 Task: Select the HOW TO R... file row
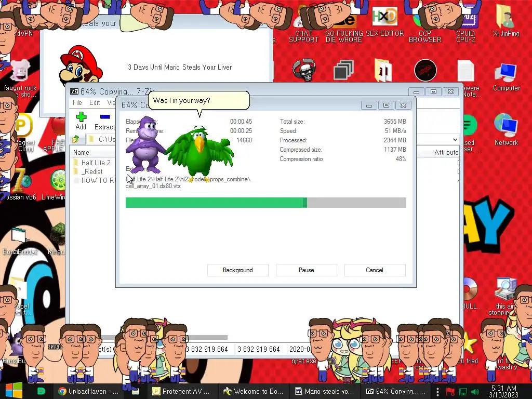(94, 180)
